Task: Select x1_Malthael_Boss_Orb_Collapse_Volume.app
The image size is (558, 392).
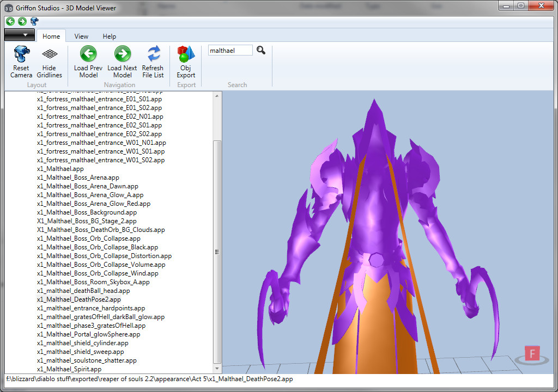Action: [101, 265]
